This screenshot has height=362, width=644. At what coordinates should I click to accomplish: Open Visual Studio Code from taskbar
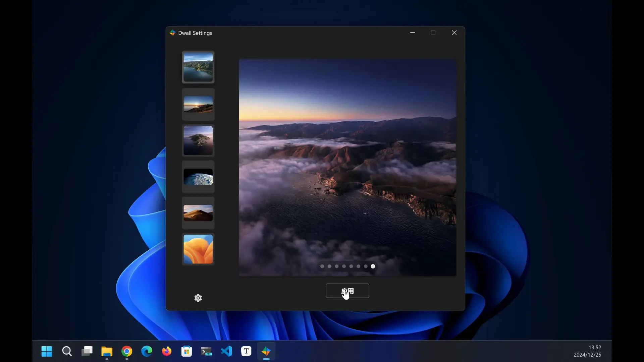(226, 351)
